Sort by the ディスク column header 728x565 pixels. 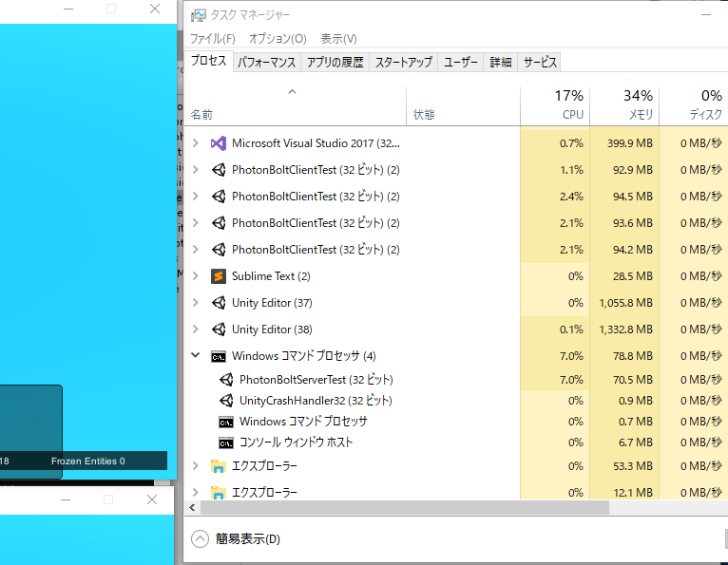point(694,106)
